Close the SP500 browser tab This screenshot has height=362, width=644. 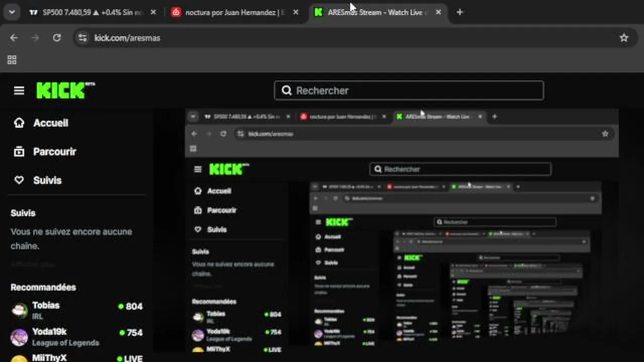tap(153, 12)
